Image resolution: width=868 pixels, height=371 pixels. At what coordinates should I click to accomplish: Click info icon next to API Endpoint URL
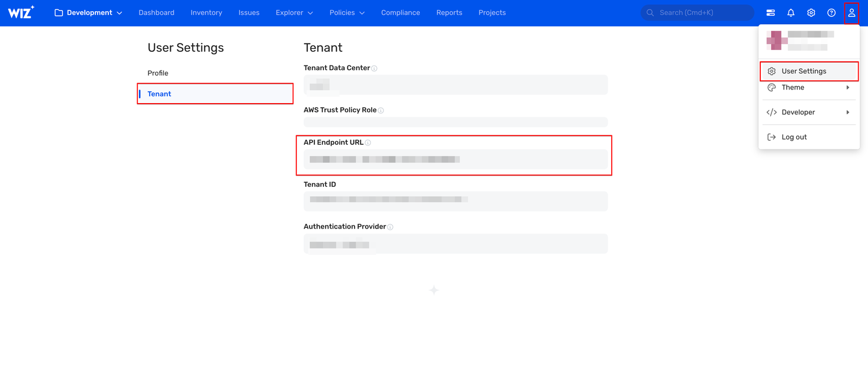click(368, 143)
